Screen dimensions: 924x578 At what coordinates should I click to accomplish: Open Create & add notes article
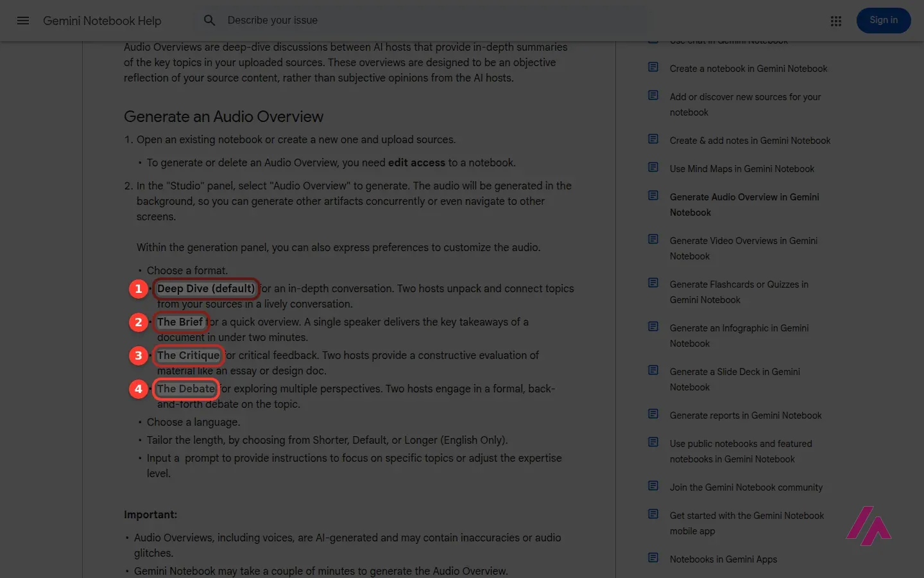tap(750, 141)
